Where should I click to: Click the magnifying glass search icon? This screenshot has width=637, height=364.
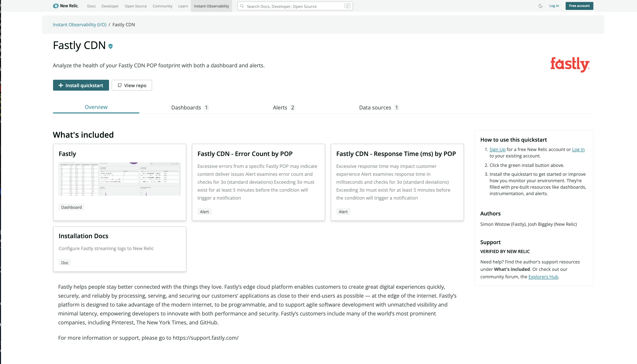click(x=242, y=6)
